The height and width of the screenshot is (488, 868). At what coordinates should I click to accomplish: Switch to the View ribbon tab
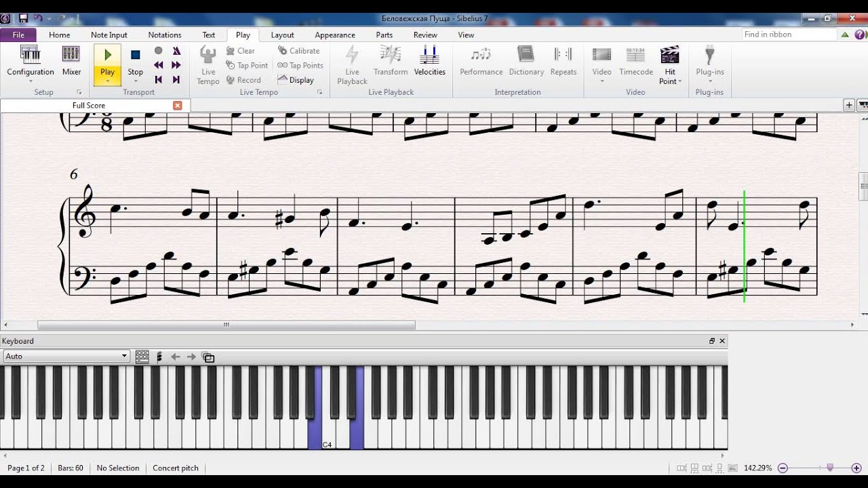point(466,35)
